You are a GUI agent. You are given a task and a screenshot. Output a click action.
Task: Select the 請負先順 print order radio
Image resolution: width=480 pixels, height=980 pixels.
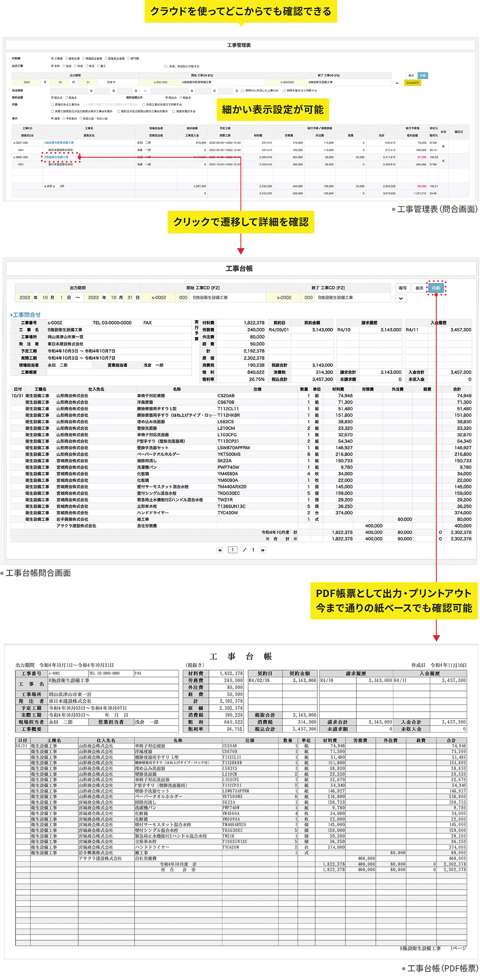[x=67, y=58]
